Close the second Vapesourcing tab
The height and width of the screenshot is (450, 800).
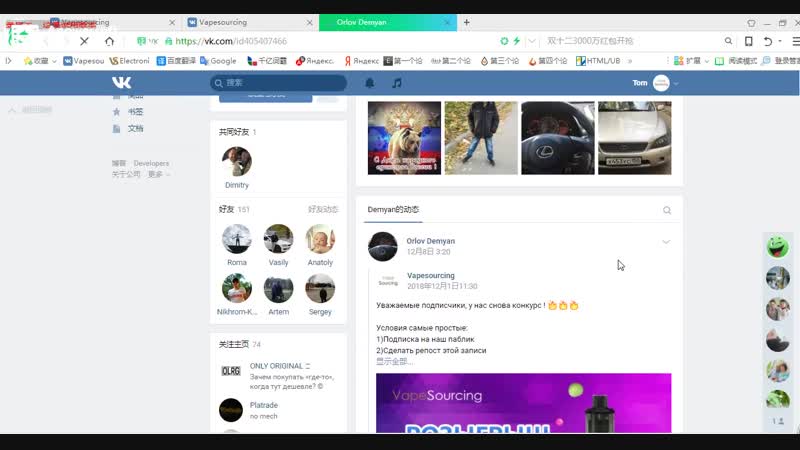click(310, 22)
